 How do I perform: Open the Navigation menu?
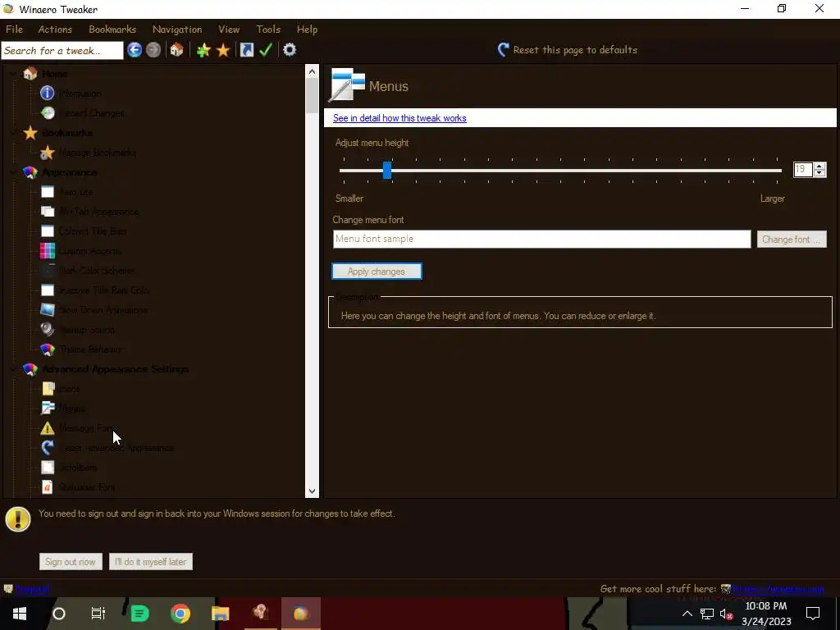tap(177, 30)
